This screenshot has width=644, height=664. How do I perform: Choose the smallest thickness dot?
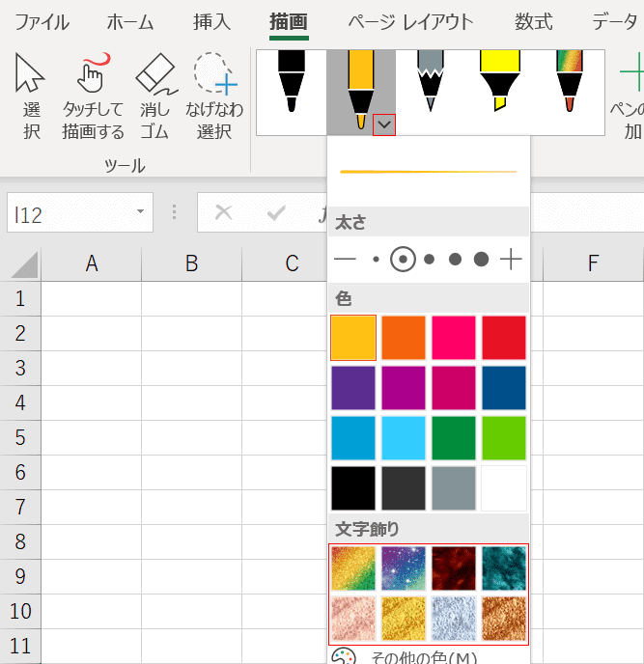[x=376, y=259]
